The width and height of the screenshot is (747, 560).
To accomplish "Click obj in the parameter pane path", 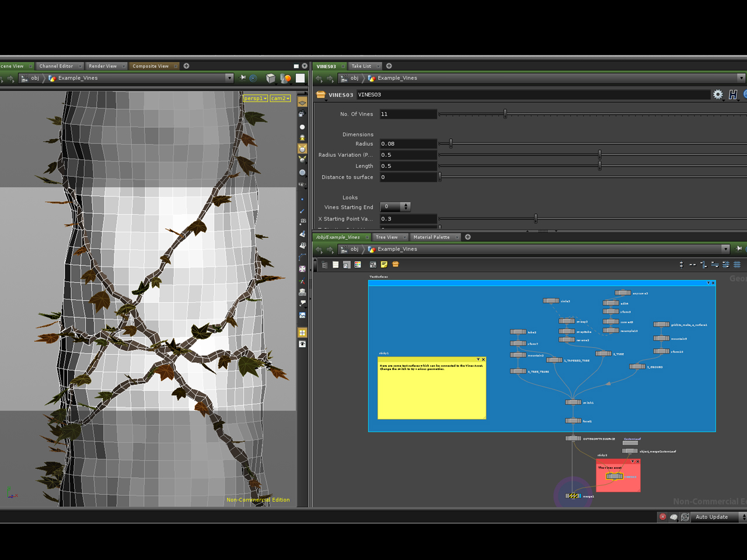I will [354, 78].
